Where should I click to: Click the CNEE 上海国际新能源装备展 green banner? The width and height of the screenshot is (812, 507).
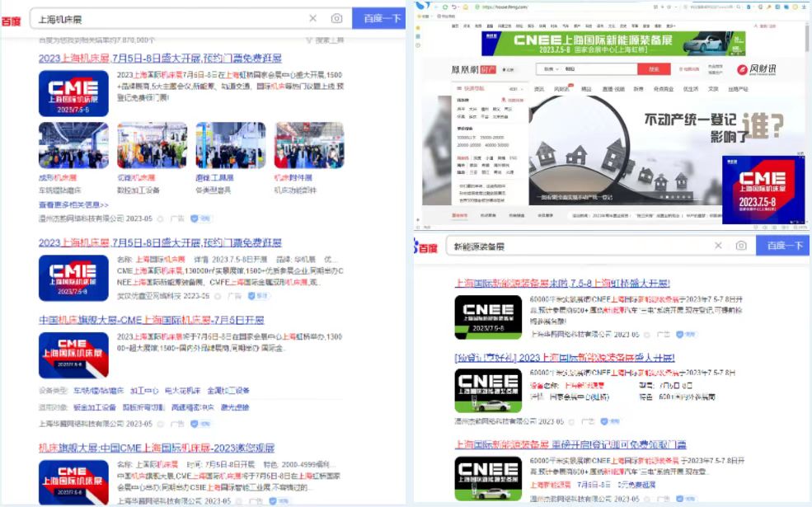pyautogui.click(x=613, y=44)
